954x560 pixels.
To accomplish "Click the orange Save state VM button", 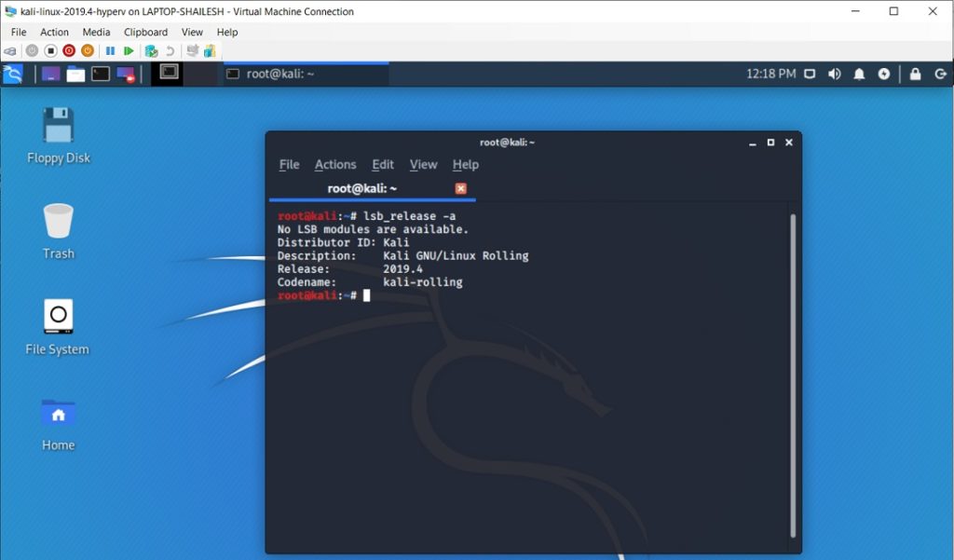I will 87,51.
